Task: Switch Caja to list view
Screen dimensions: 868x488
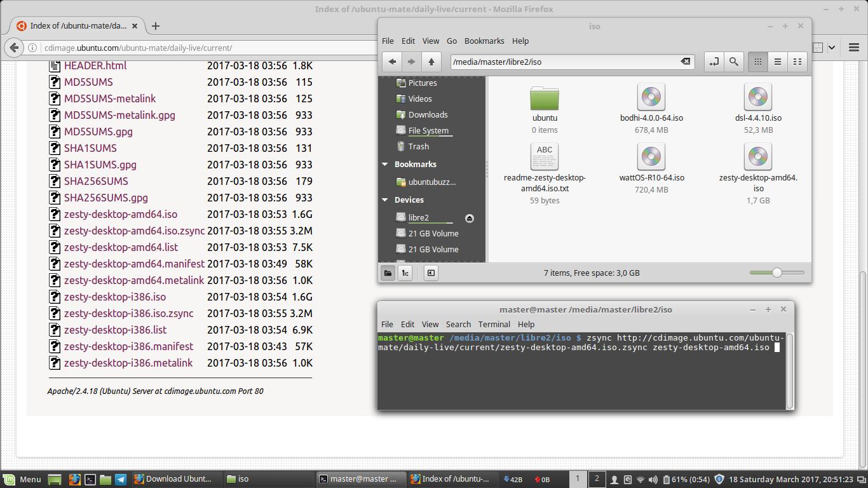Action: click(778, 62)
